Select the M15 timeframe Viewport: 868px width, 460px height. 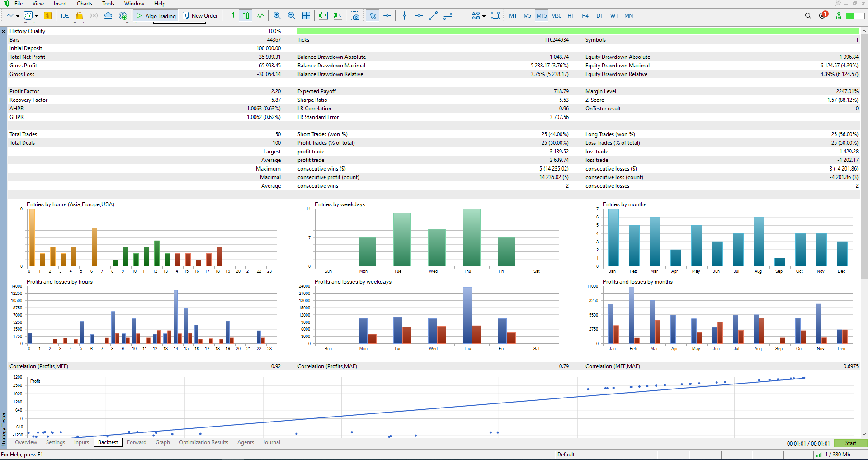pyautogui.click(x=542, y=16)
